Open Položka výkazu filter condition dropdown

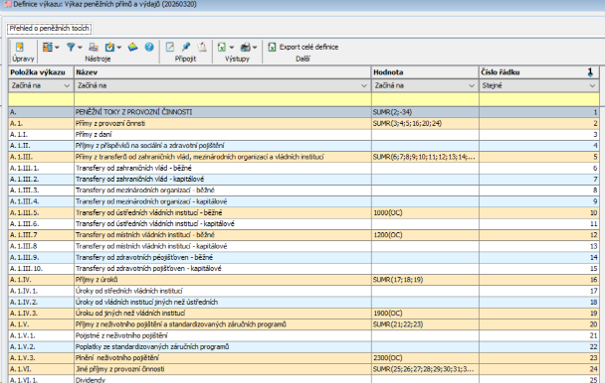click(x=67, y=86)
